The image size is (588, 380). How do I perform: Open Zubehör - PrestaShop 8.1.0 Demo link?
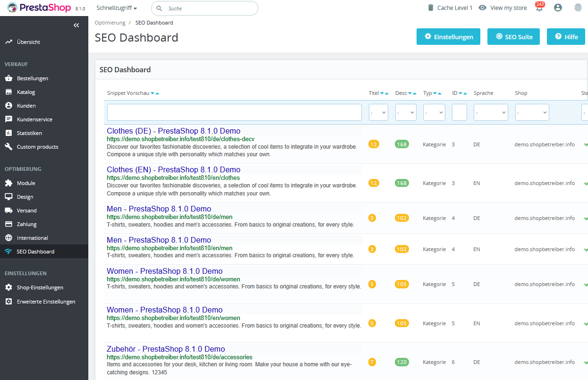click(x=166, y=349)
